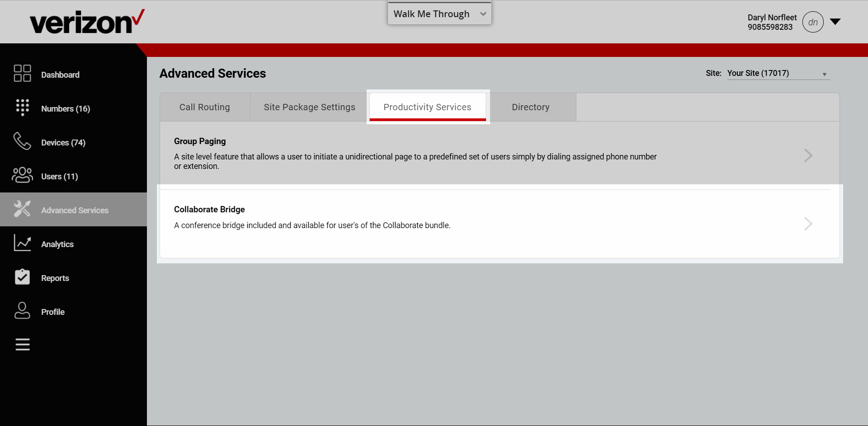Open Users (11) in the sidebar
The height and width of the screenshot is (426, 868).
(60, 176)
